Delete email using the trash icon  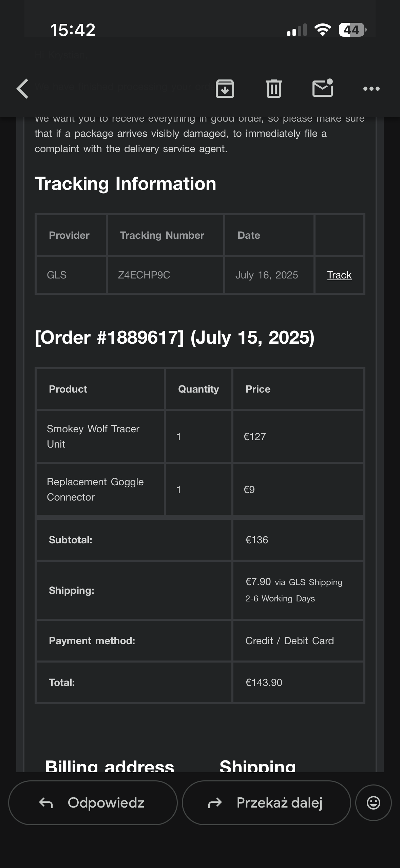pyautogui.click(x=273, y=89)
